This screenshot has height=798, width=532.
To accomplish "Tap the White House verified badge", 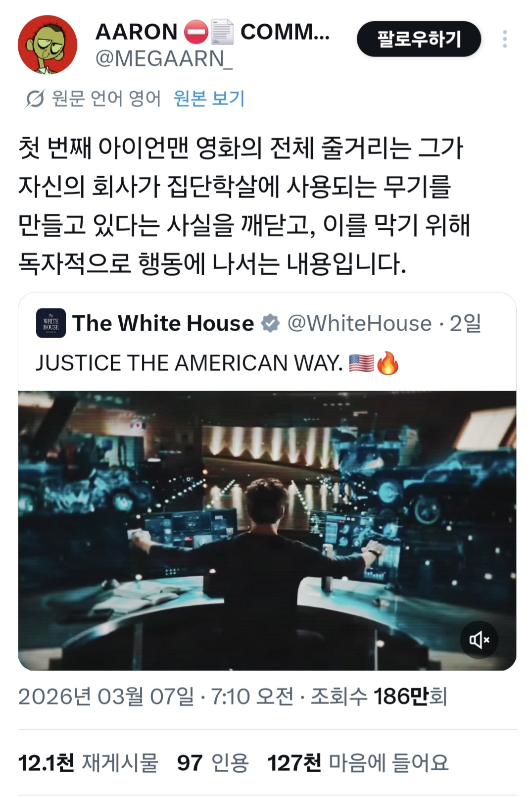I will click(x=270, y=323).
